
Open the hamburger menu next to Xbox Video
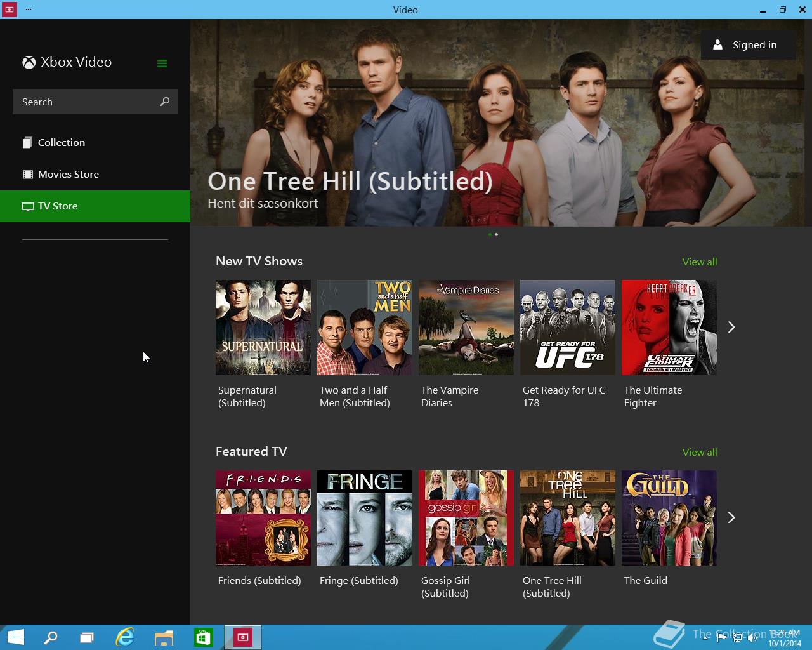pos(162,63)
